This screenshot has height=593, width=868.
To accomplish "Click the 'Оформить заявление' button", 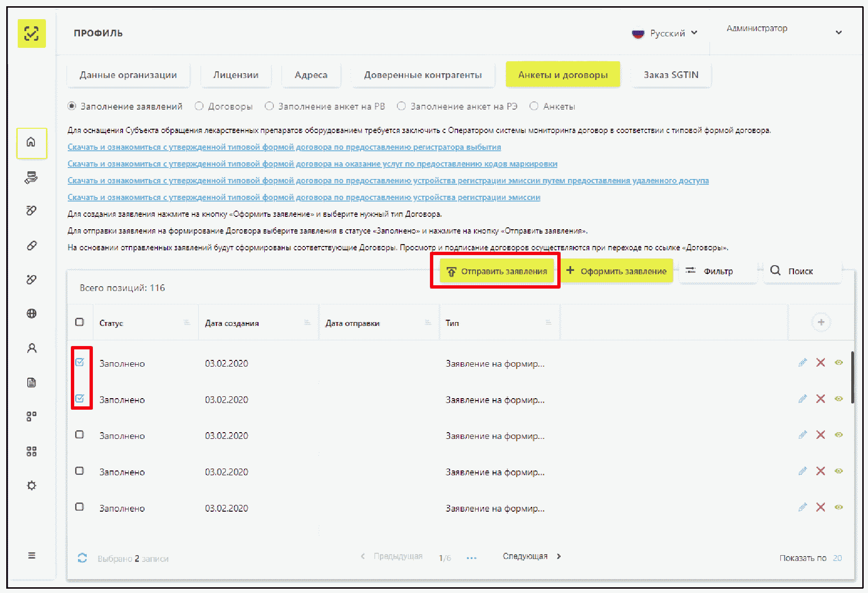I will click(617, 271).
